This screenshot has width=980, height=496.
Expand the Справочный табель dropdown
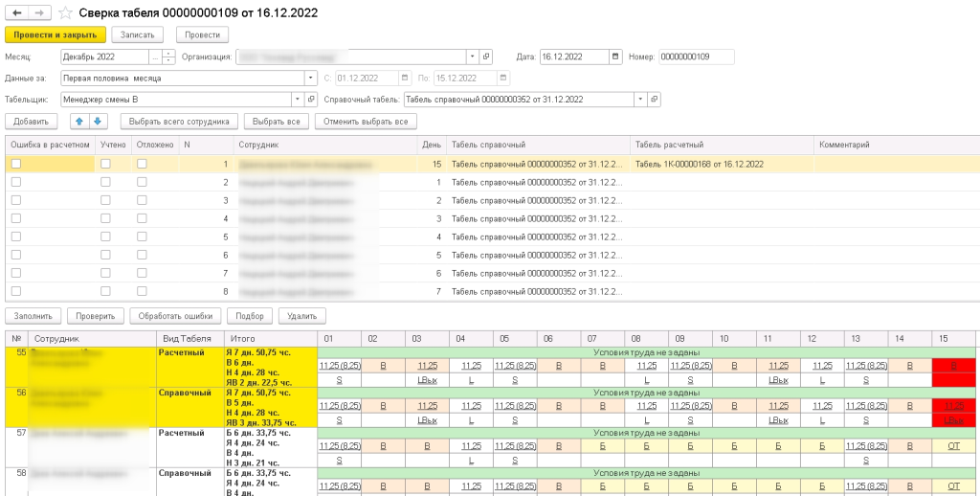click(640, 100)
